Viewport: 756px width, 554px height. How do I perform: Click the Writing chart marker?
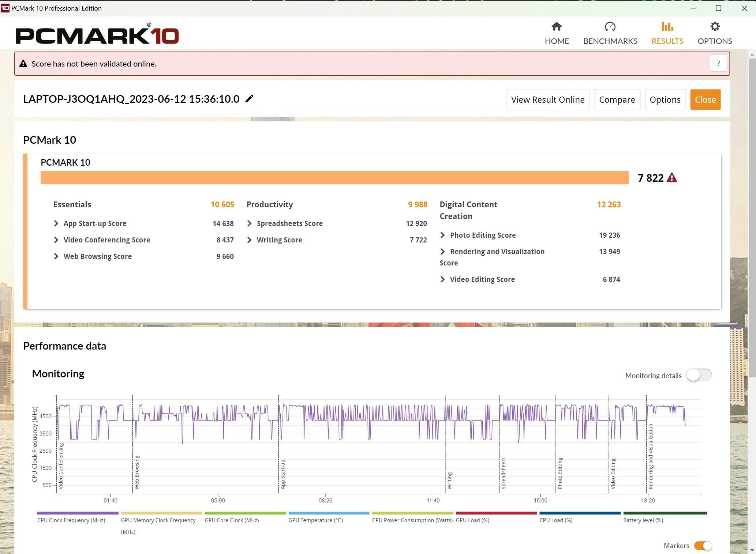click(450, 480)
